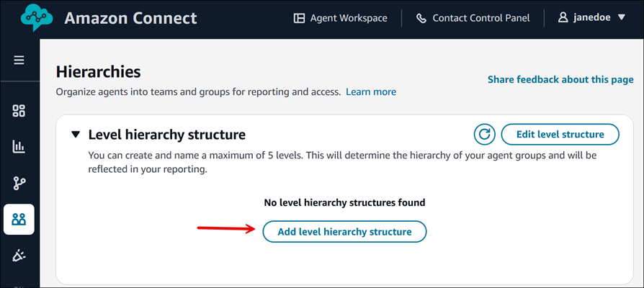Open the Contact Control Panel
This screenshot has width=644, height=288.
[473, 18]
